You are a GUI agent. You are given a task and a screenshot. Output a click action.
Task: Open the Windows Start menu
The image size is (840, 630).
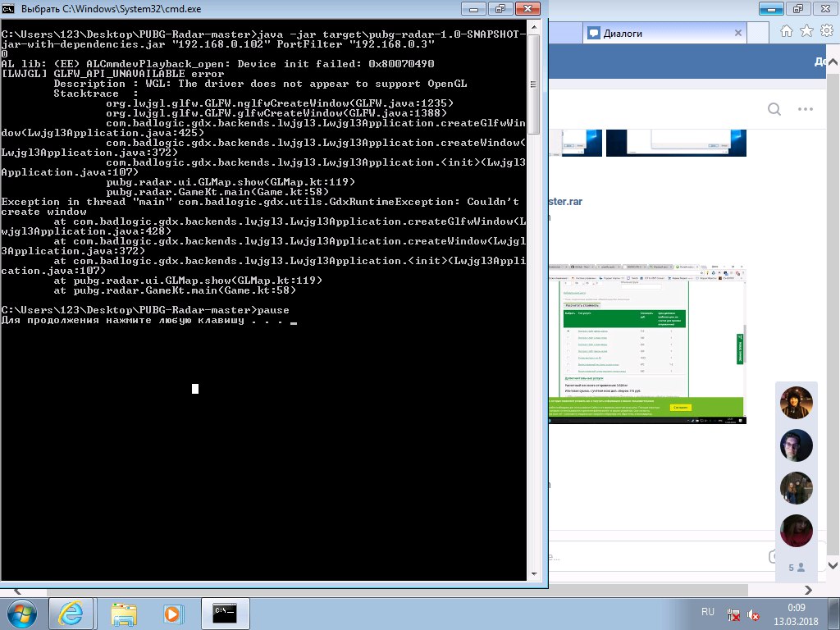[22, 613]
